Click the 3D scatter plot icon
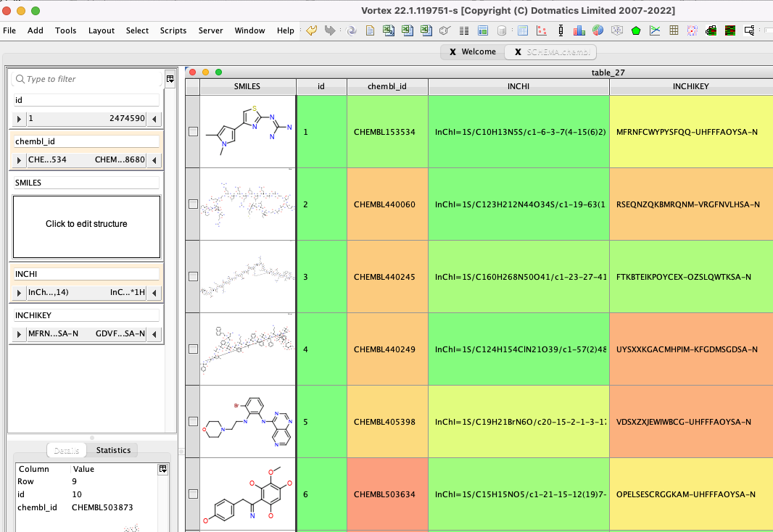773x532 pixels. click(x=616, y=30)
